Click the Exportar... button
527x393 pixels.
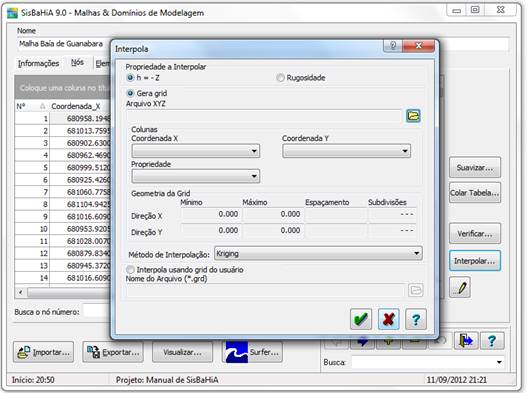coord(113,352)
